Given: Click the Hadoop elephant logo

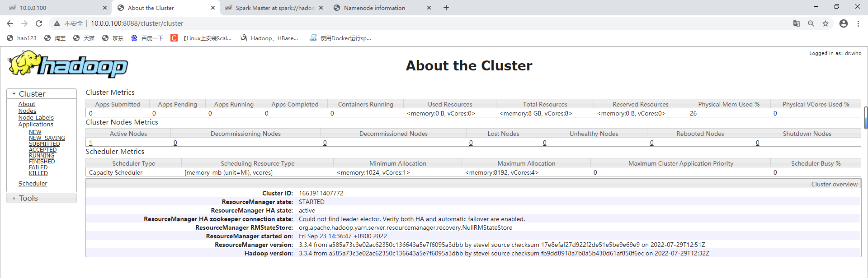Looking at the screenshot, I should [x=68, y=64].
